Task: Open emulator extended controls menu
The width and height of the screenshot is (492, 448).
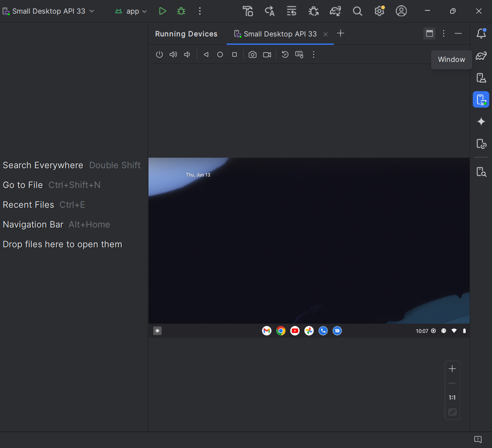Action: click(314, 54)
